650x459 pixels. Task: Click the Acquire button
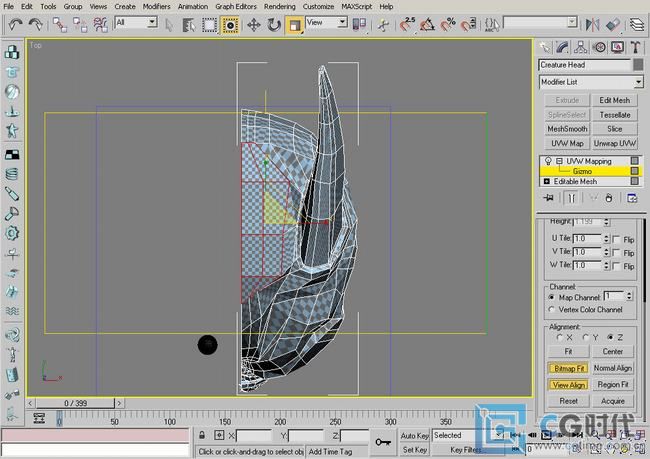[x=613, y=401]
